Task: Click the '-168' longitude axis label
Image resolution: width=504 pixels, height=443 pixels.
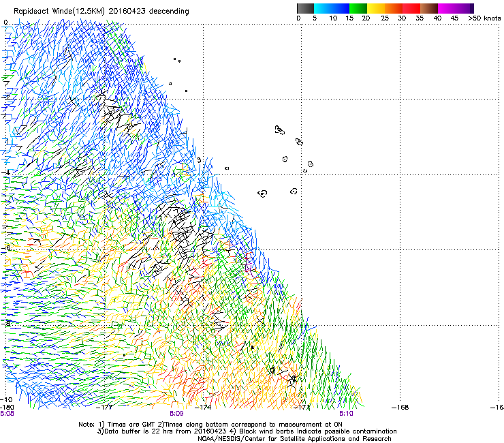Action: coord(400,408)
